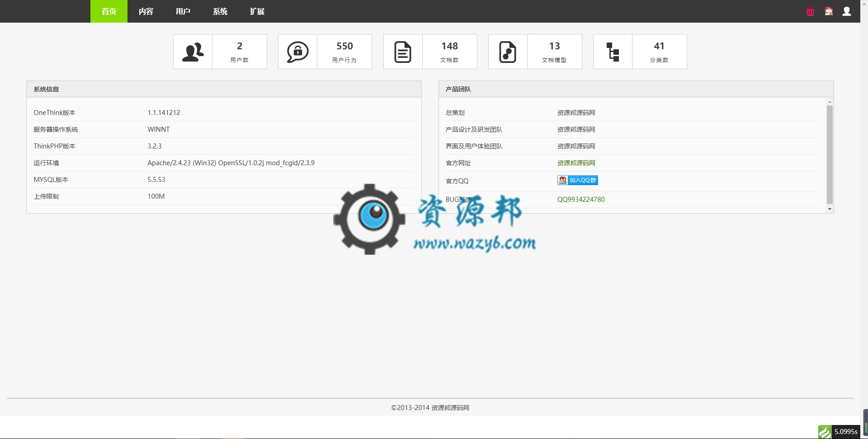
Task: Click the ©2013-2014 资源邦源码网 footer text
Action: pos(430,408)
